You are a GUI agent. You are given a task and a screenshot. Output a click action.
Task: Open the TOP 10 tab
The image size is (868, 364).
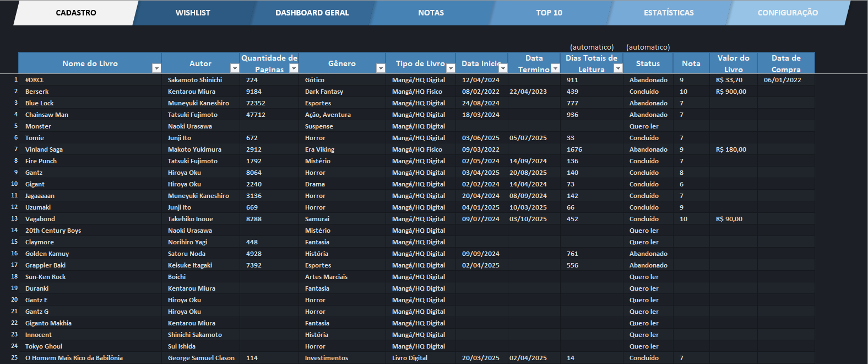click(x=549, y=13)
